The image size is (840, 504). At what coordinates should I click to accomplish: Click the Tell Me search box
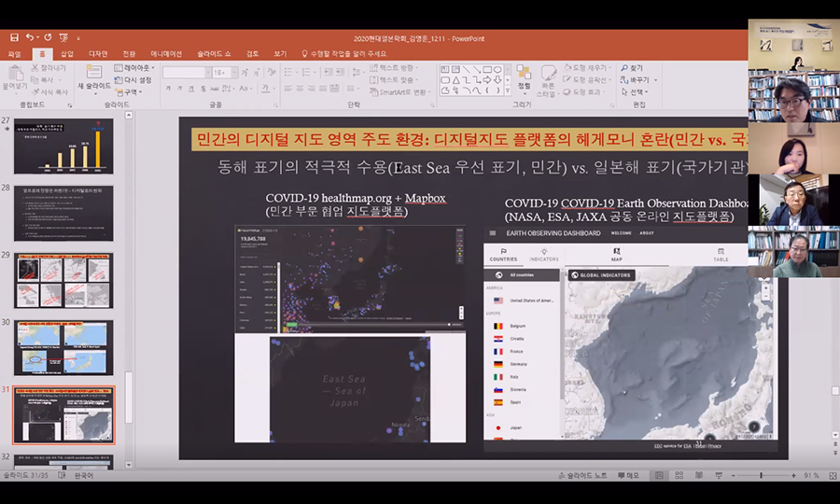point(343,53)
